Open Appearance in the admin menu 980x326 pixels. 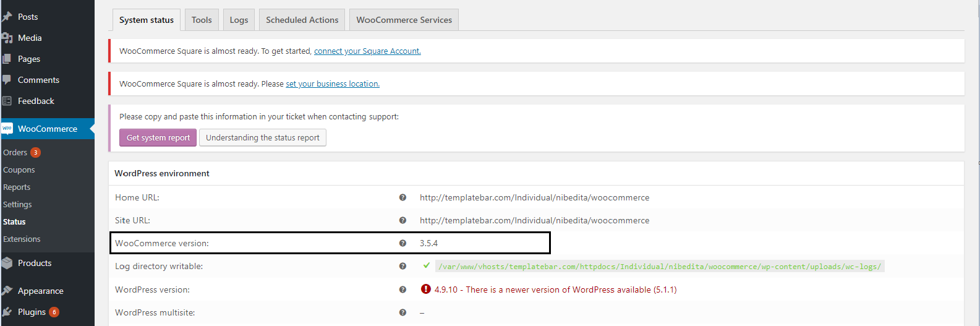pos(41,291)
